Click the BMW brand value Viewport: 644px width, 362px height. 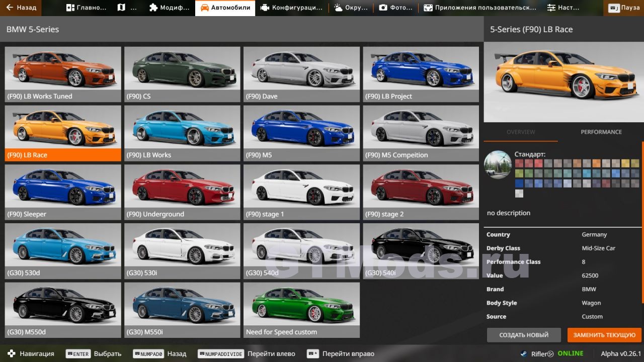coord(589,289)
